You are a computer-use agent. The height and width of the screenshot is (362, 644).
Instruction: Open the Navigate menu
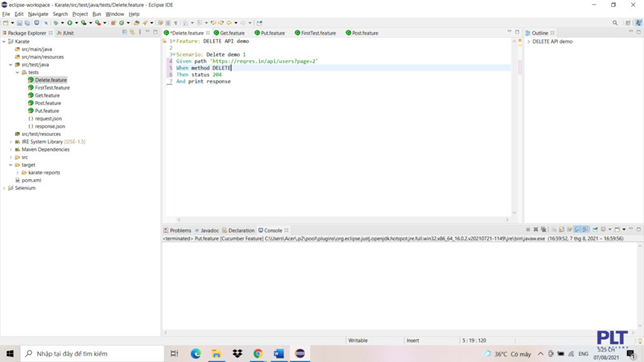(38, 14)
